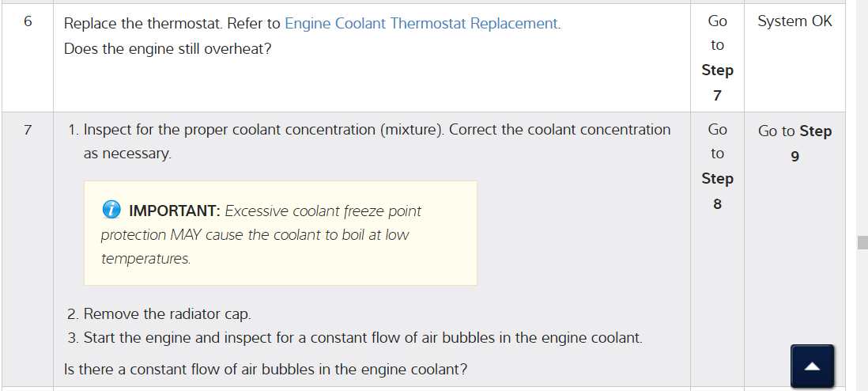Screen dimensions: 868x391
Task: Open Engine Coolant Thermostat Replacement link
Action: (x=421, y=23)
